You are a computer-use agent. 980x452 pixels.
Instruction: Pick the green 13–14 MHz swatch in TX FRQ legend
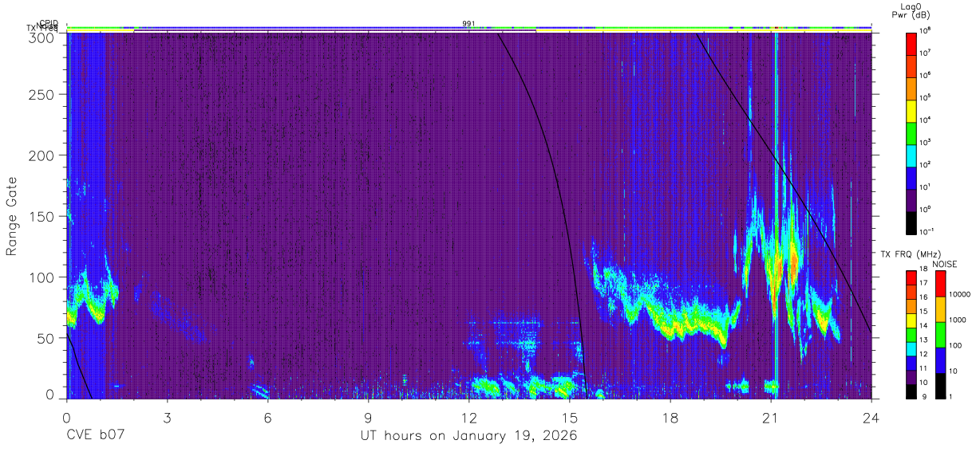tap(911, 335)
